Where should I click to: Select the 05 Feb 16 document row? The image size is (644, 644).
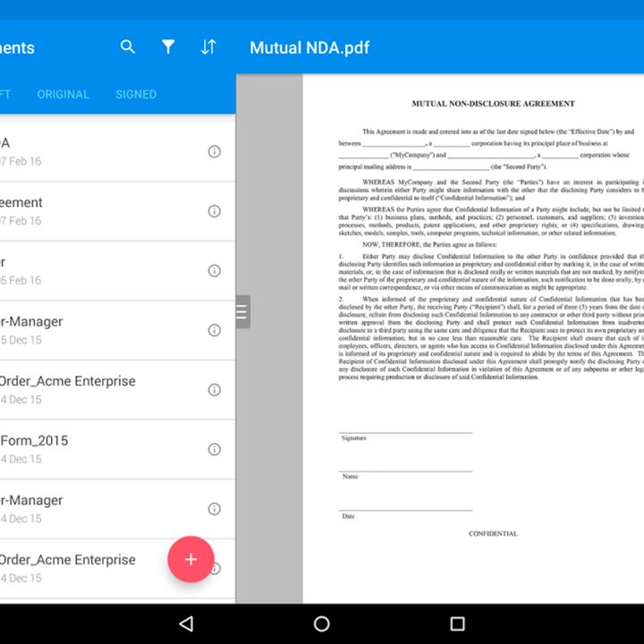(117, 271)
